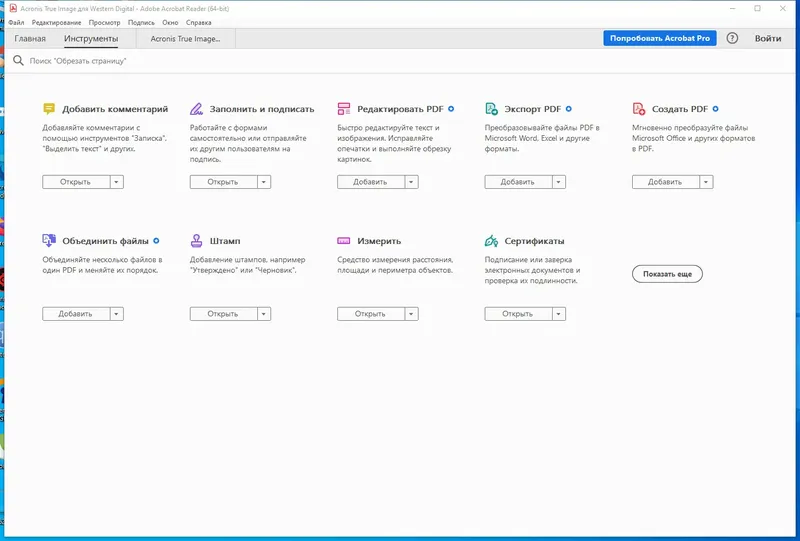Image resolution: width=800 pixels, height=541 pixels.
Task: Open the Измерить tool
Action: click(x=371, y=314)
